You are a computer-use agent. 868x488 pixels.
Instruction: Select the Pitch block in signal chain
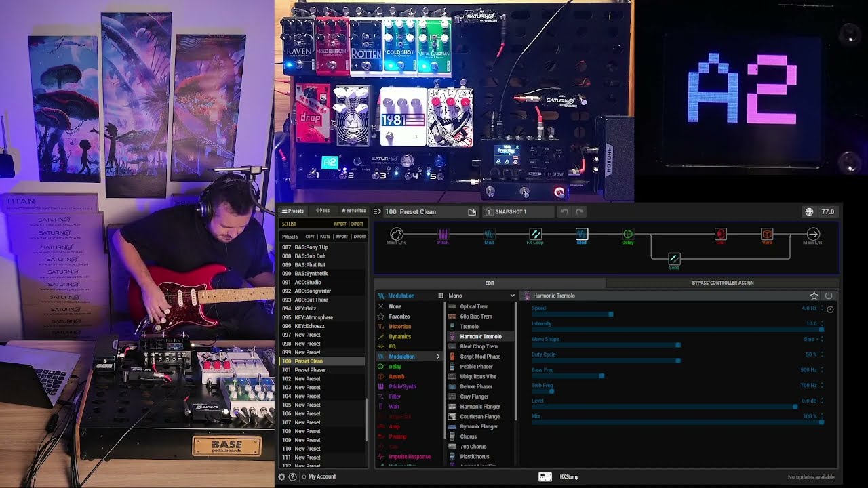pos(443,235)
